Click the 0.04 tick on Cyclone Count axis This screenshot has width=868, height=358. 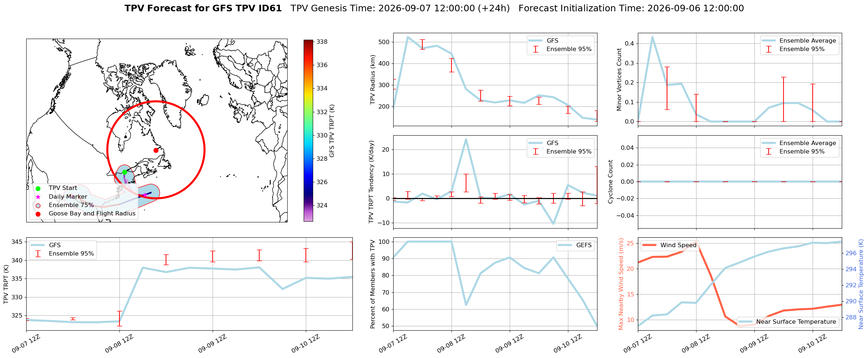click(627, 148)
